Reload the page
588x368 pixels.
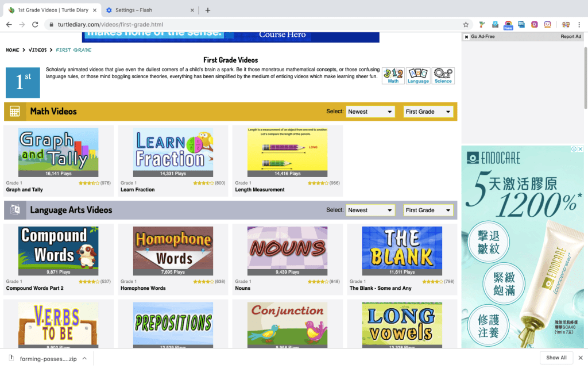(35, 25)
